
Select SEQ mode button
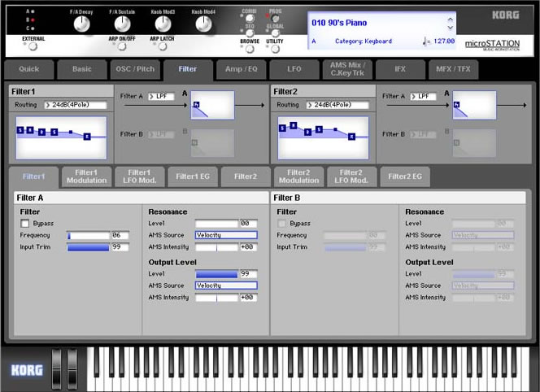pyautogui.click(x=250, y=33)
